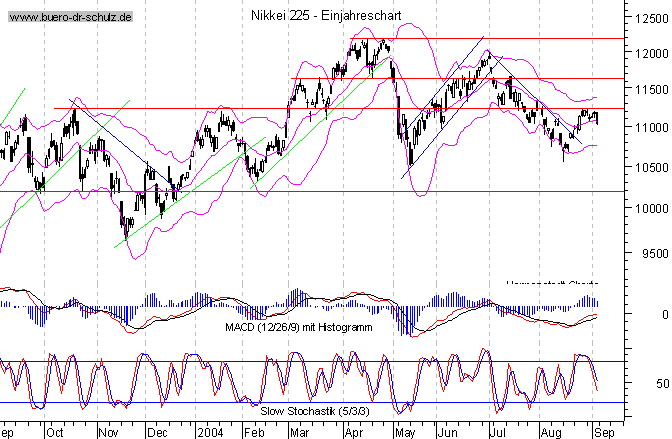This screenshot has width=672, height=439.
Task: Click the 12000 price axis label
Action: coord(645,53)
